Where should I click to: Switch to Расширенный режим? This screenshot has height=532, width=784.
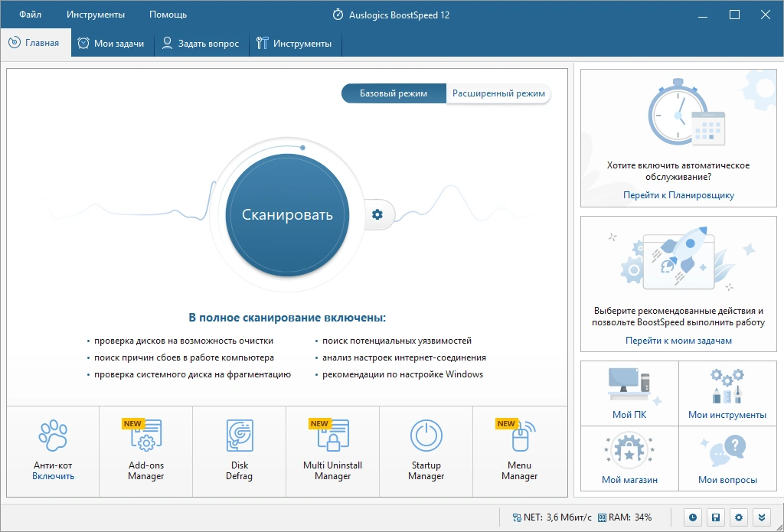498,93
